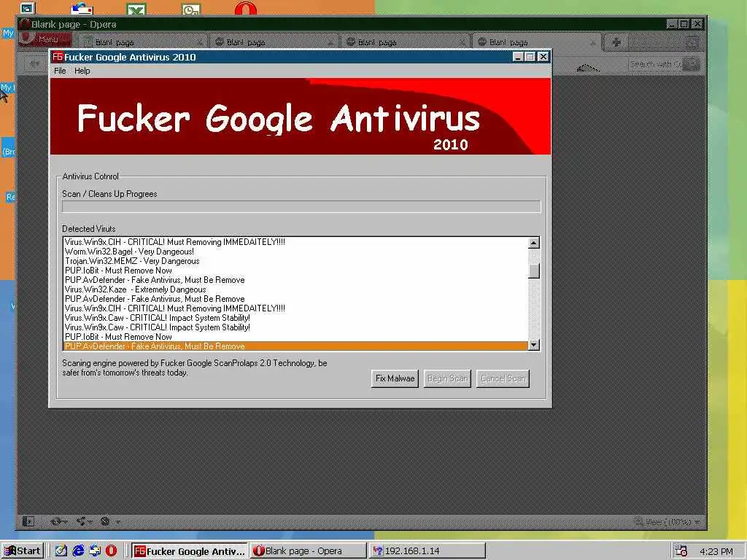Click the system tray icon beside the clock

681,551
